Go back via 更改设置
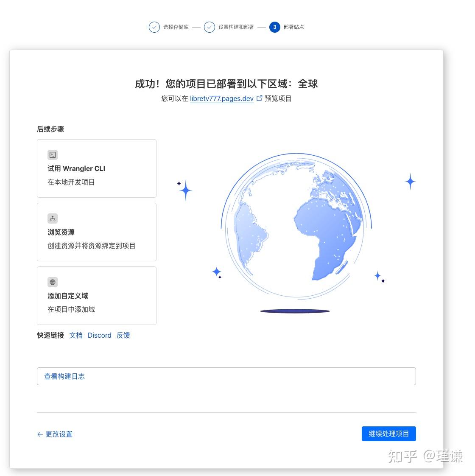 [x=59, y=434]
